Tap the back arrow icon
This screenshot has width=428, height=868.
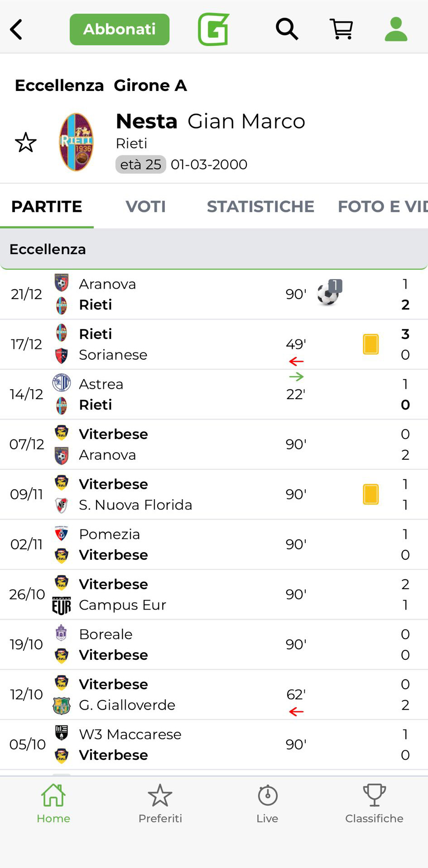pos(16,29)
